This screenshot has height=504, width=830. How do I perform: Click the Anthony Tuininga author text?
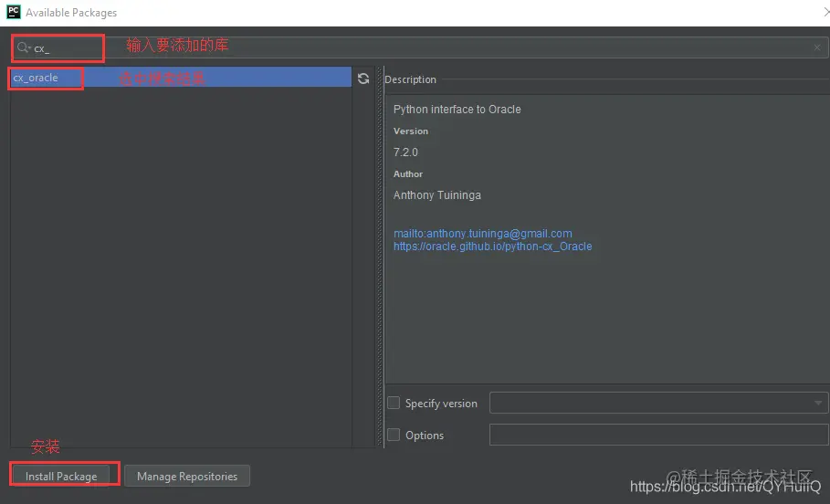coord(436,195)
